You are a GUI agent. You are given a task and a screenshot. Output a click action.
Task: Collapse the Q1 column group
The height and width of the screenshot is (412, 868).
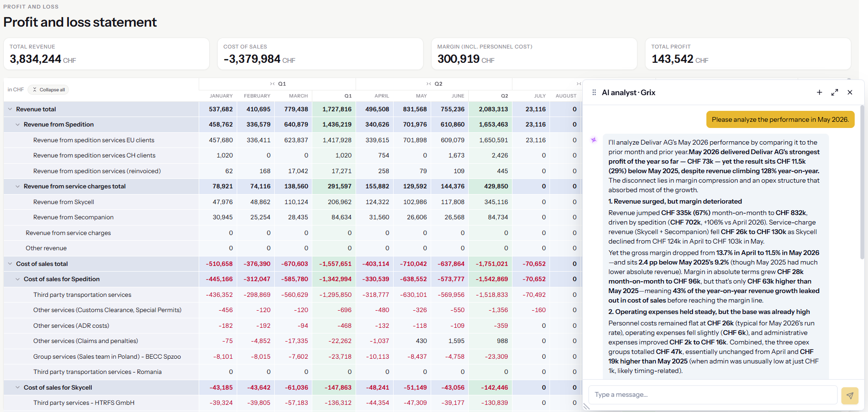[272, 84]
